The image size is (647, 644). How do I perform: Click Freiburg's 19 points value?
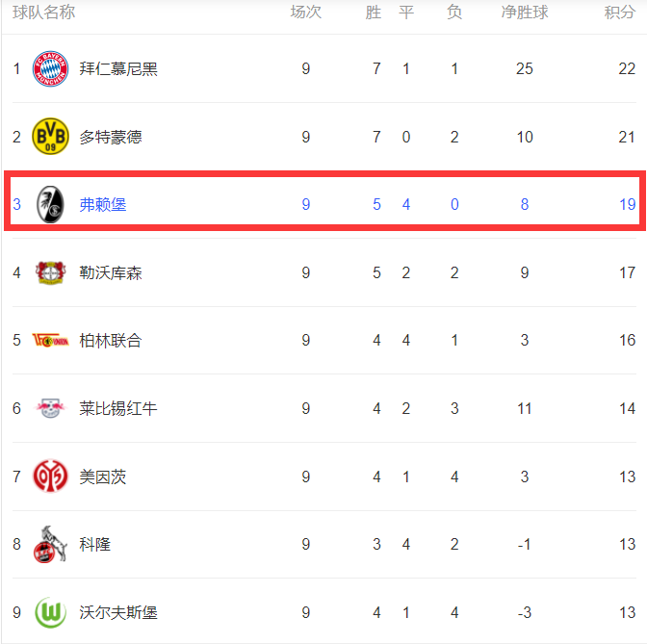point(627,205)
